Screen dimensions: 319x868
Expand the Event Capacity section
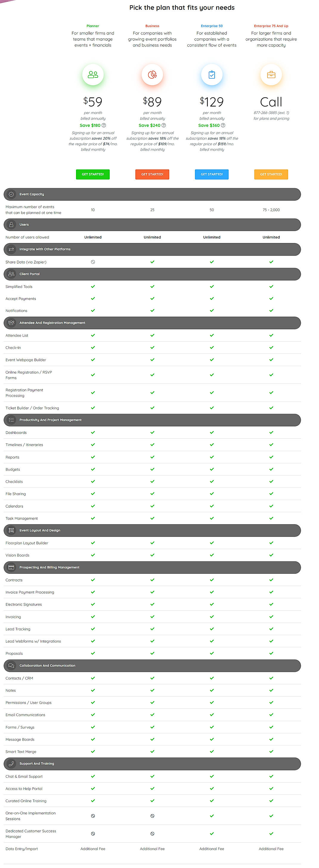click(152, 194)
